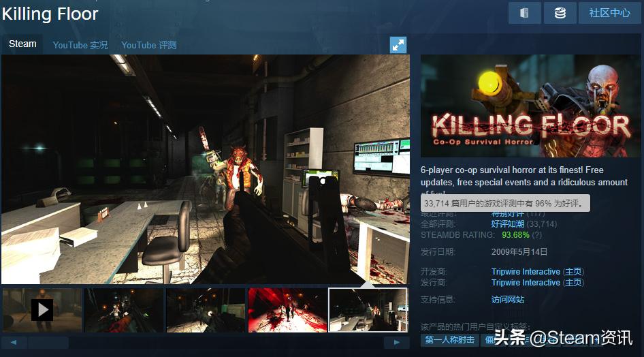Switch to the YouTube 评测 tab
Viewport: 644px width, 357px height.
[x=148, y=45]
